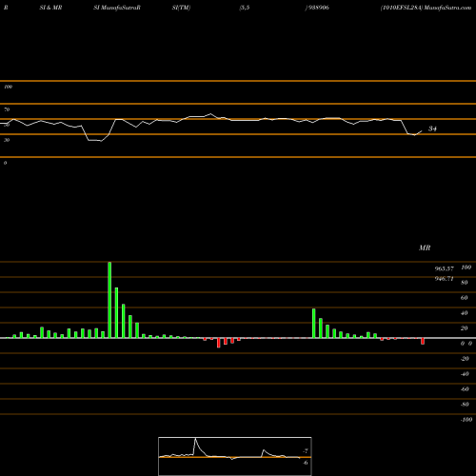Click the RSI axis label "70"
The image size is (476, 476).
point(7,109)
